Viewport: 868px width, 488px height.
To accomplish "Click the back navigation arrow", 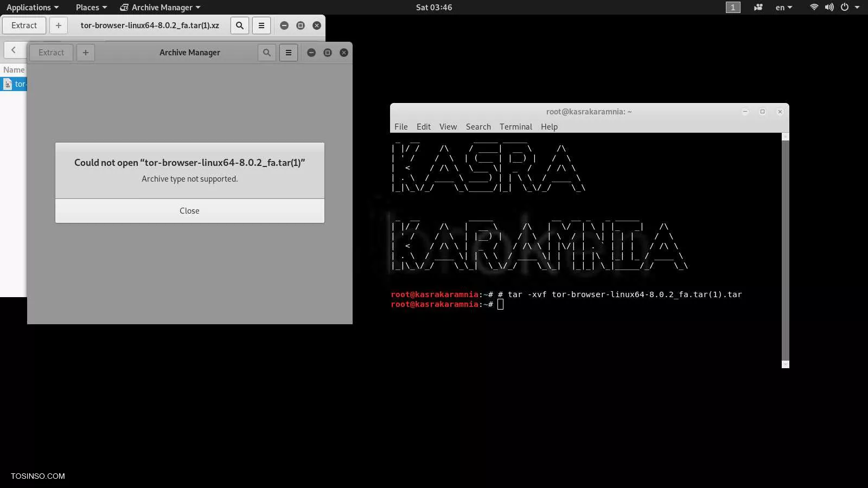I will tap(14, 50).
